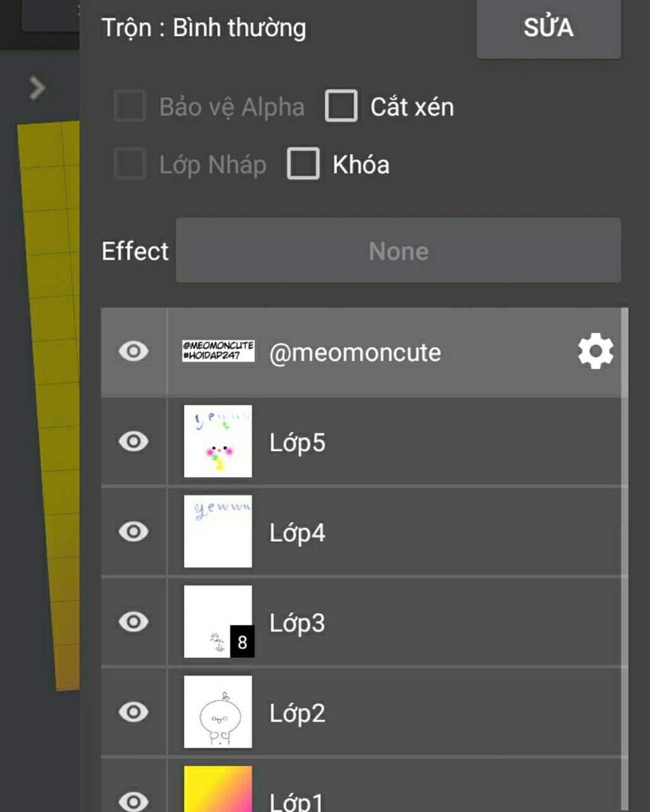Select the Lớp2 character sketch thumbnail
The width and height of the screenshot is (650, 812).
point(218,711)
